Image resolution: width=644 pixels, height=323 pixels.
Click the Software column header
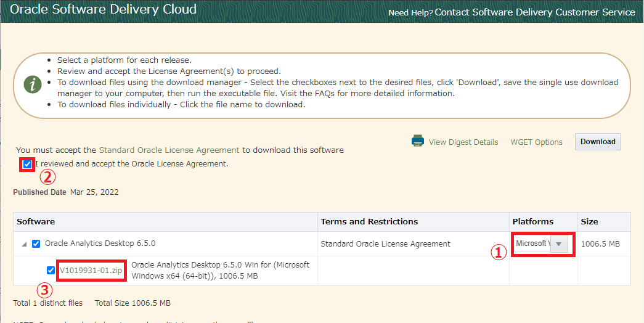[36, 221]
